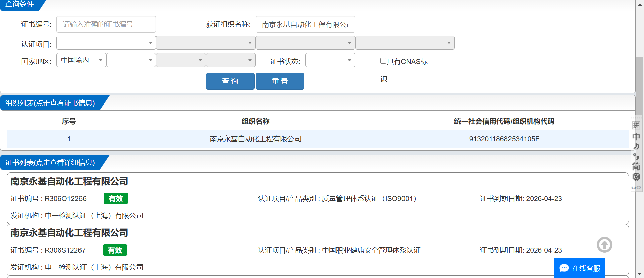
Task: Toggle the punctuation mode icon on IME bar
Action: point(636,156)
